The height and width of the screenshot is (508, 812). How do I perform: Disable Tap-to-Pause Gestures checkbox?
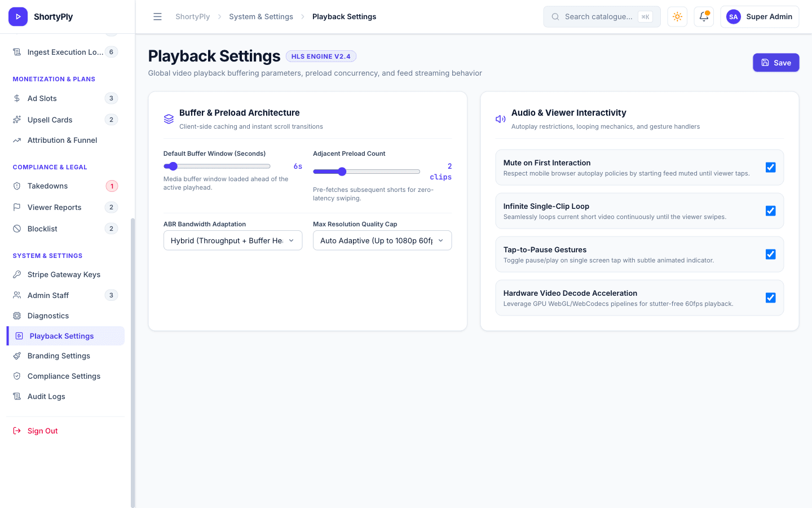tap(770, 254)
